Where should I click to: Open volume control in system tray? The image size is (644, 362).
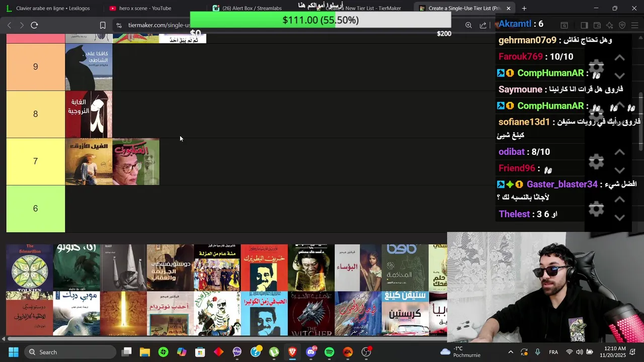[580, 352]
